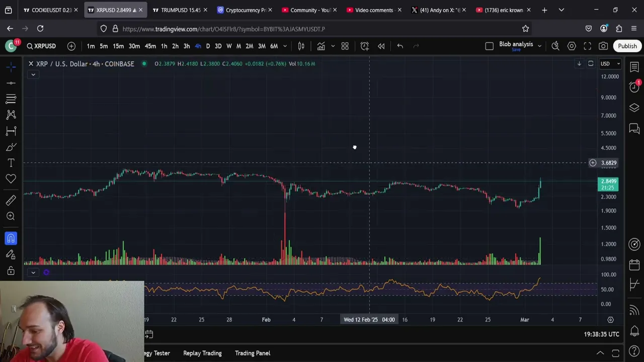The image size is (644, 362).
Task: Bookmark page with the star icon
Action: tap(525, 29)
